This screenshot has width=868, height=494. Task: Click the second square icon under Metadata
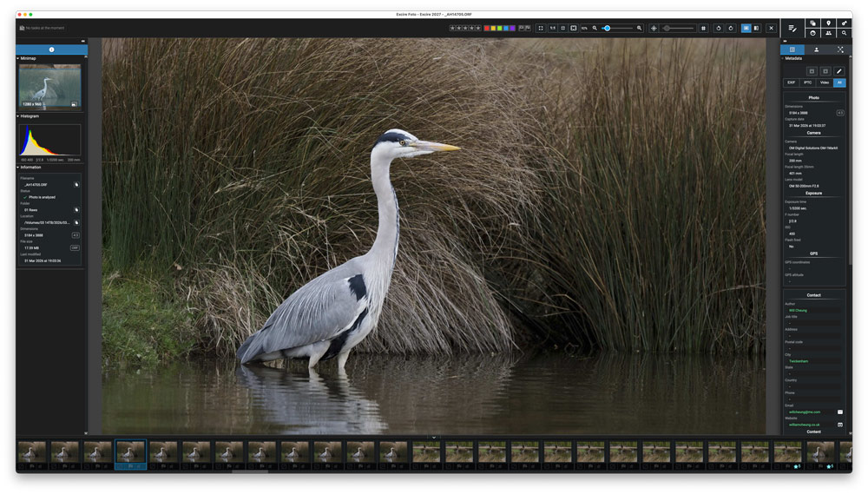click(x=825, y=71)
